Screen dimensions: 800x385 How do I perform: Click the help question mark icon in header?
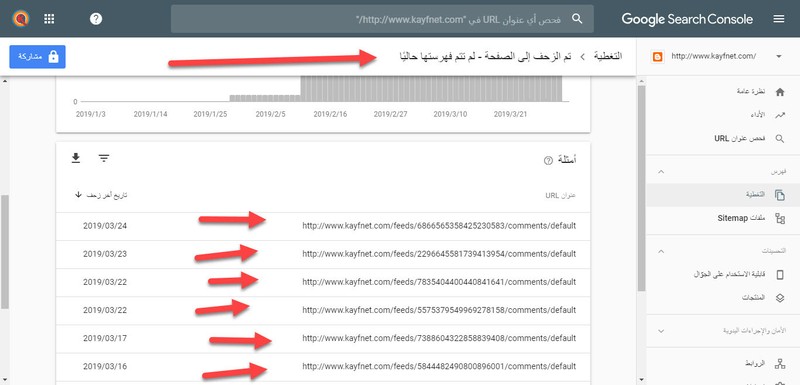pyautogui.click(x=96, y=19)
